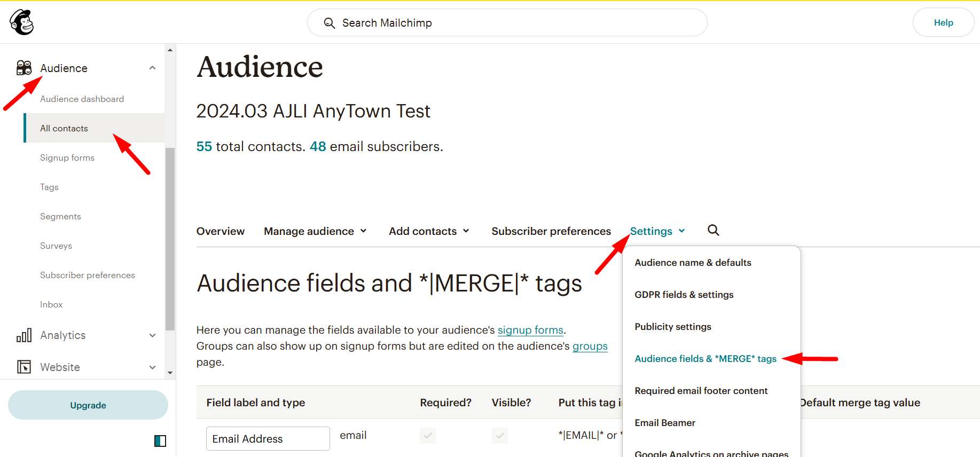Click the 55 total contacts link
The width and height of the screenshot is (980, 457).
(x=204, y=146)
